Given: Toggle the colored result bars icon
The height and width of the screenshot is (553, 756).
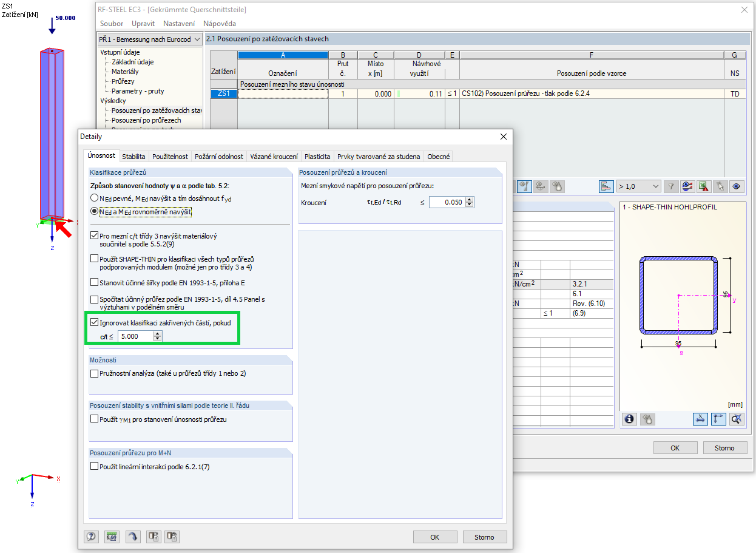Looking at the screenshot, I should pos(606,186).
